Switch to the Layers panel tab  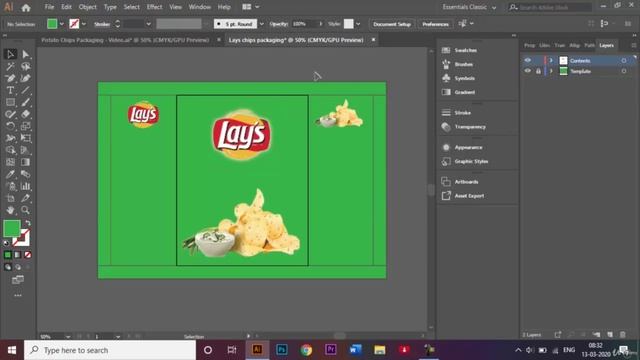(x=607, y=45)
